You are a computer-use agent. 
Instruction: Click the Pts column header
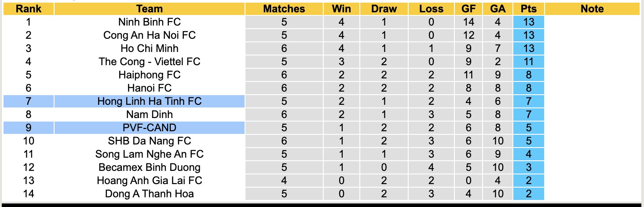click(x=528, y=9)
